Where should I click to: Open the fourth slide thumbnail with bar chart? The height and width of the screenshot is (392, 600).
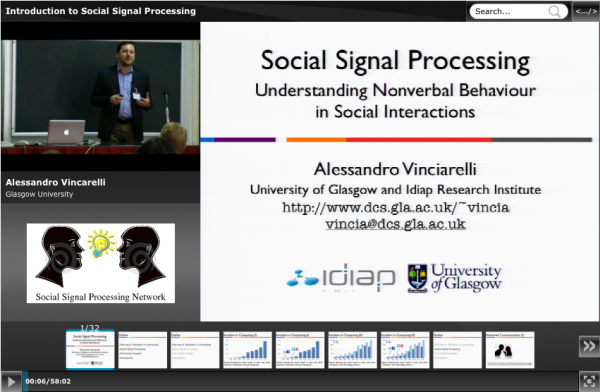point(248,350)
